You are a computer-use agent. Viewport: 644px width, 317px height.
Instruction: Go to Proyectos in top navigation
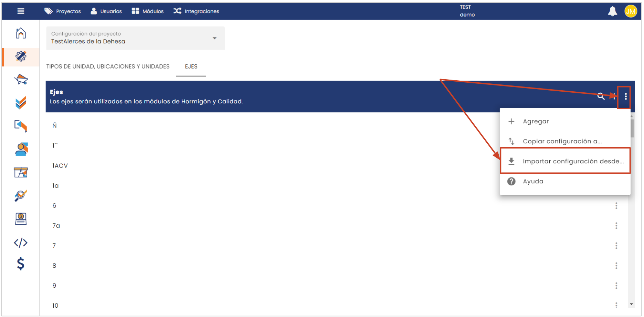[63, 11]
